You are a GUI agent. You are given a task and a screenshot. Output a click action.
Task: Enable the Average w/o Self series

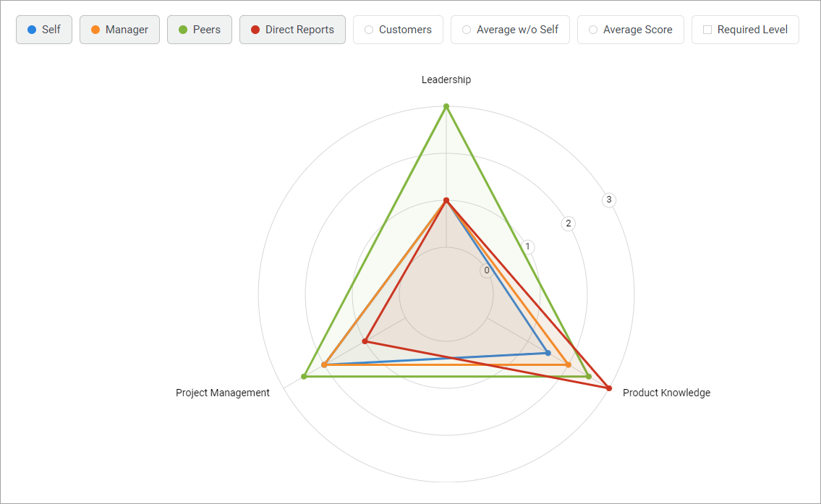pos(510,30)
